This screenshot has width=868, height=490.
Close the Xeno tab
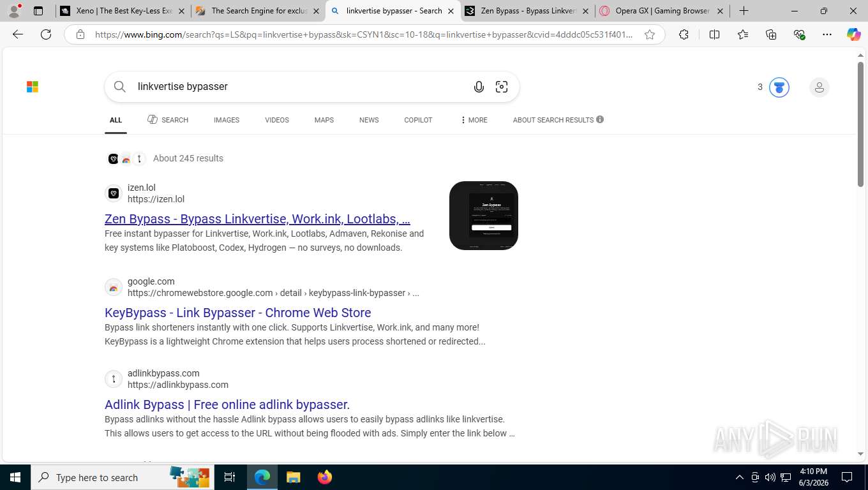[181, 11]
